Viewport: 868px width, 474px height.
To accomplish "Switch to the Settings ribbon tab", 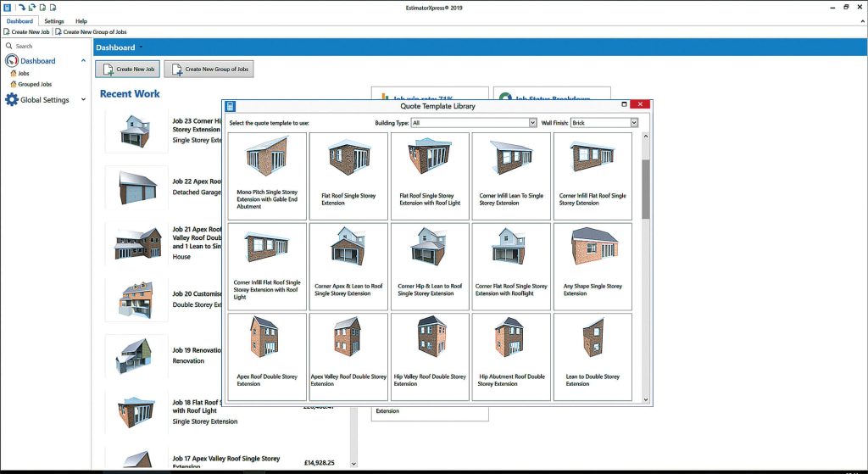I will click(x=54, y=21).
